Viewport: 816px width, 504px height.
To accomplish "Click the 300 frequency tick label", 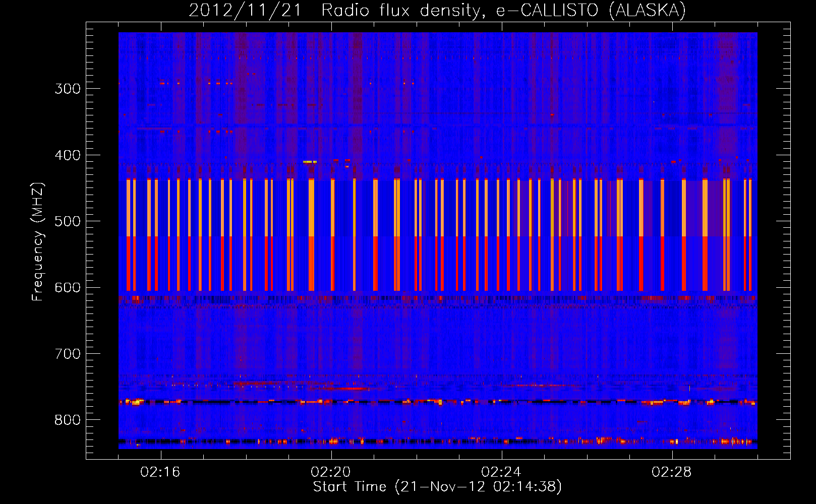I will (x=68, y=89).
